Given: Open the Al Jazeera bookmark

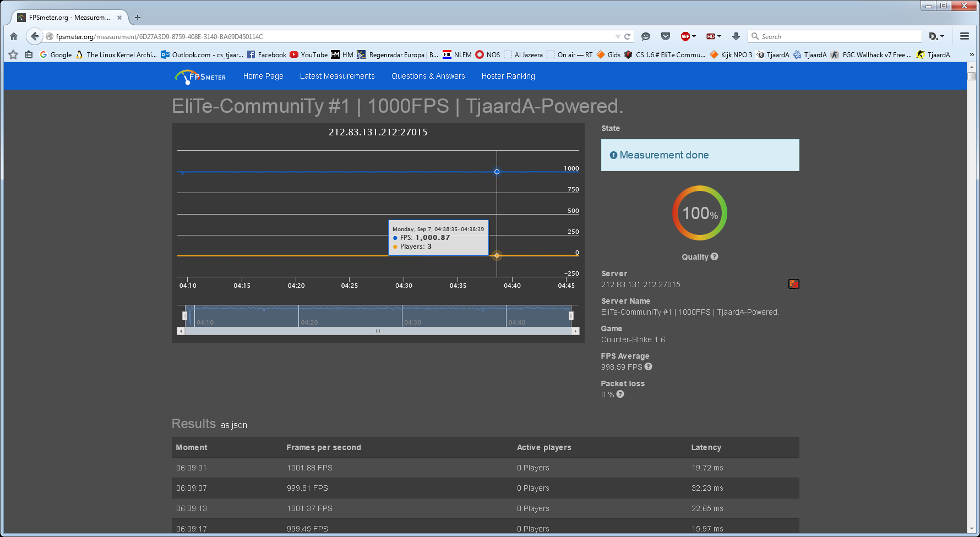Looking at the screenshot, I should (x=523, y=54).
